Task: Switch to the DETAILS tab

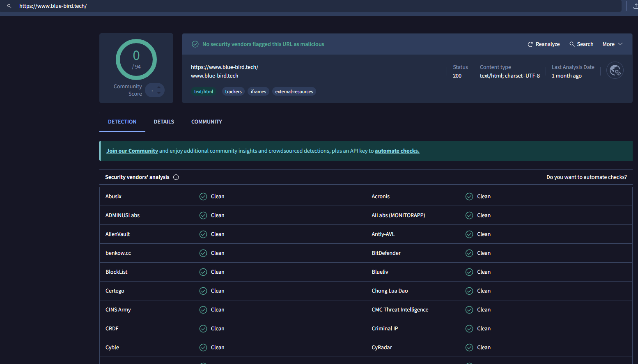Action: (x=164, y=122)
